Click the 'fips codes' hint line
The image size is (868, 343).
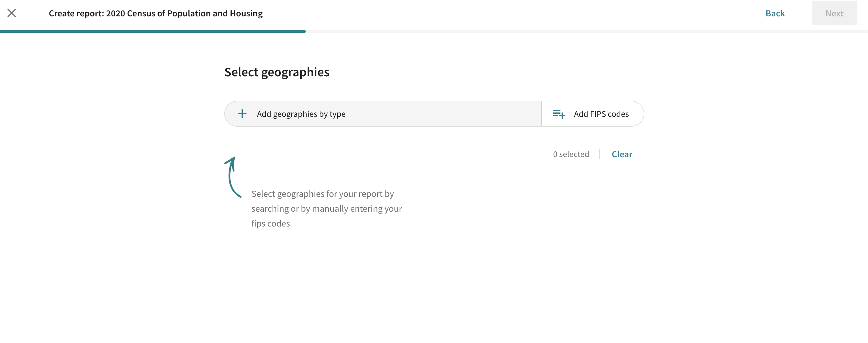270,223
